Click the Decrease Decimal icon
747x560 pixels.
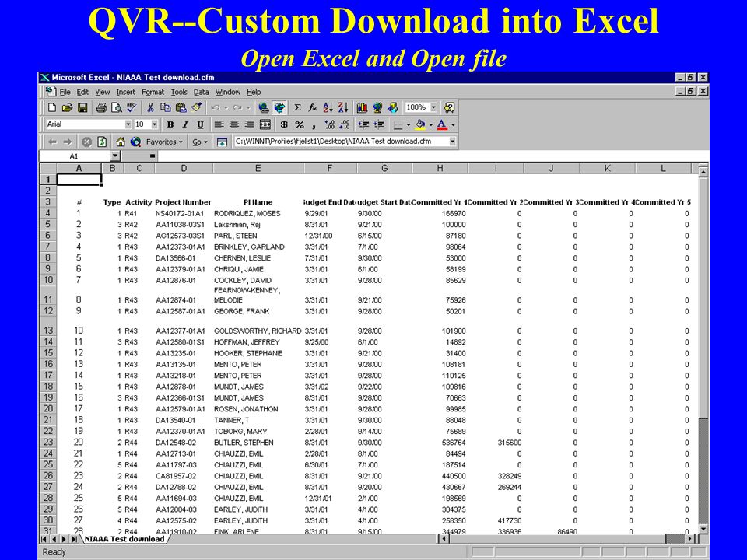(345, 124)
